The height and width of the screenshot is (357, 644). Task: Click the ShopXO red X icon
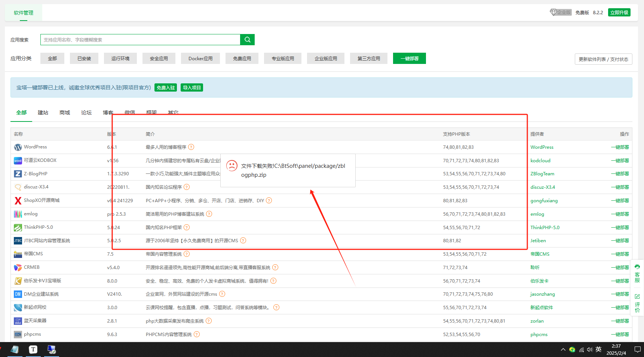(x=18, y=201)
